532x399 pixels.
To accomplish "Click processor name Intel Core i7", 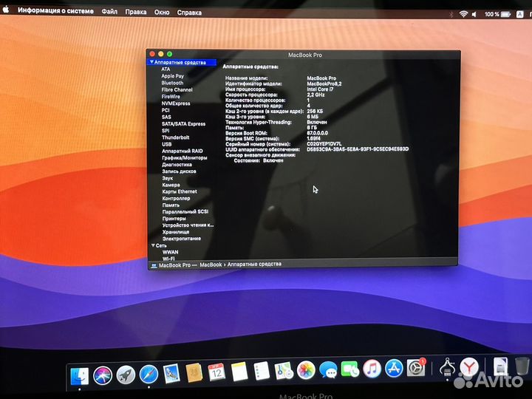I will click(x=320, y=89).
